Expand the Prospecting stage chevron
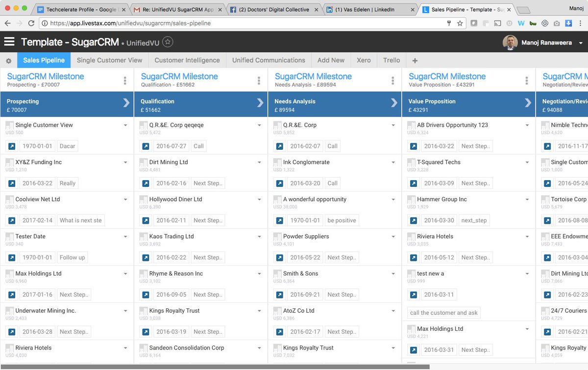This screenshot has height=370, width=588. (x=126, y=102)
